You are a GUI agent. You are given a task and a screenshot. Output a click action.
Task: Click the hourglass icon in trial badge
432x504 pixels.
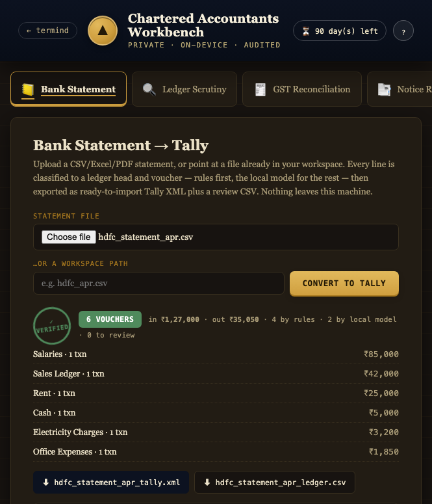click(306, 31)
